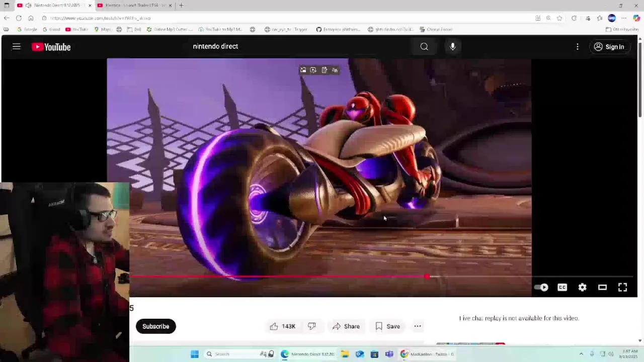The height and width of the screenshot is (362, 644).
Task: Go back in browser history
Action: tap(7, 18)
